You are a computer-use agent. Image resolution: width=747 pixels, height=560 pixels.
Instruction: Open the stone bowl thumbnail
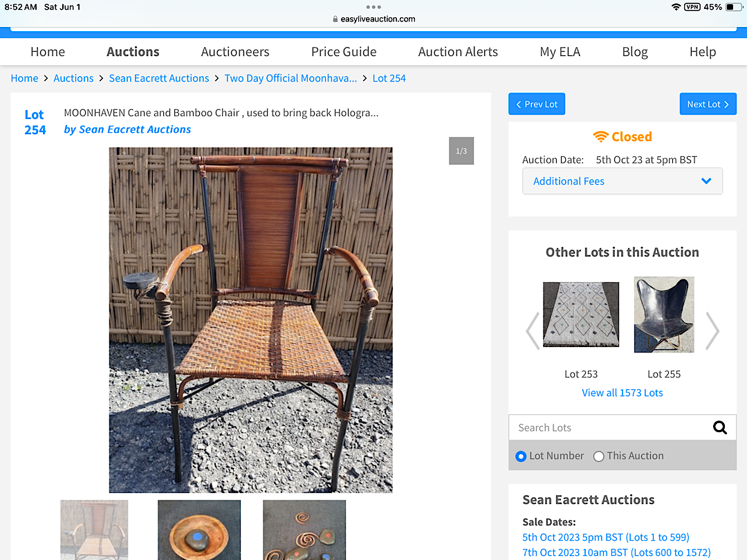click(x=199, y=530)
